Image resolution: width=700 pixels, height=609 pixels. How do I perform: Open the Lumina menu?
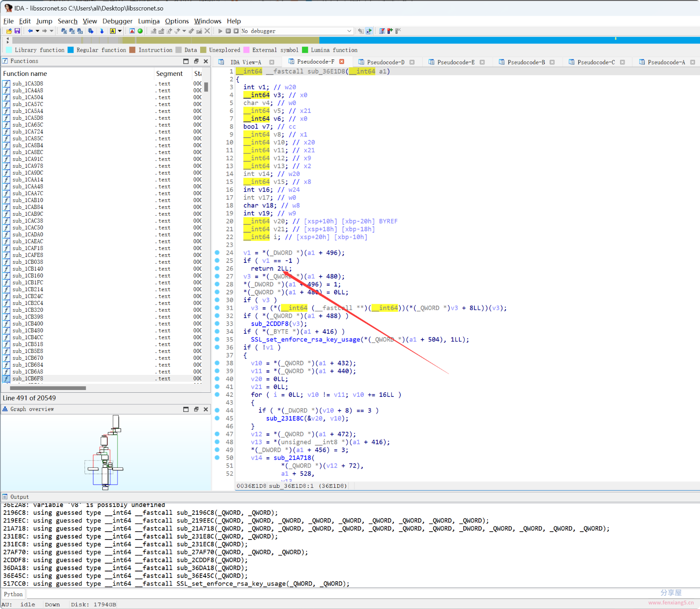[149, 21]
